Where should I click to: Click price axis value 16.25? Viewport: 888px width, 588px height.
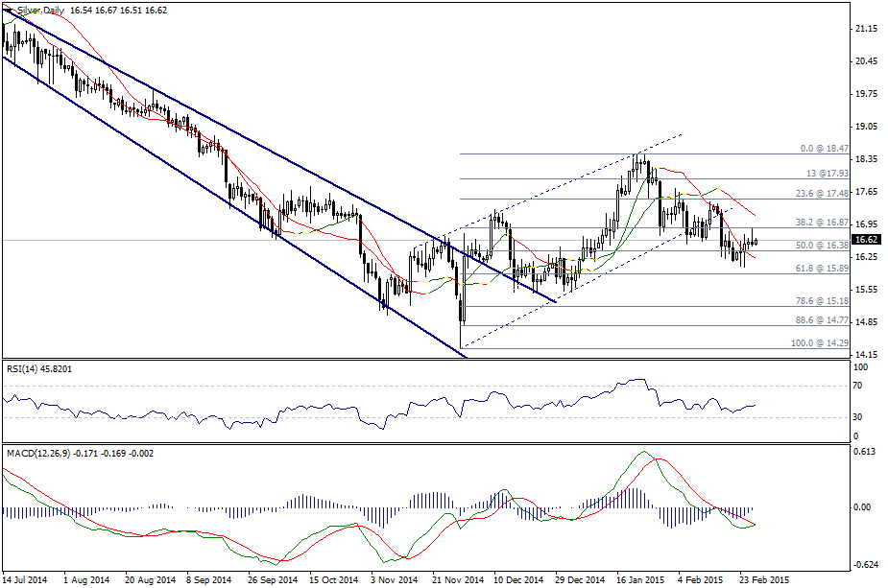coord(865,257)
